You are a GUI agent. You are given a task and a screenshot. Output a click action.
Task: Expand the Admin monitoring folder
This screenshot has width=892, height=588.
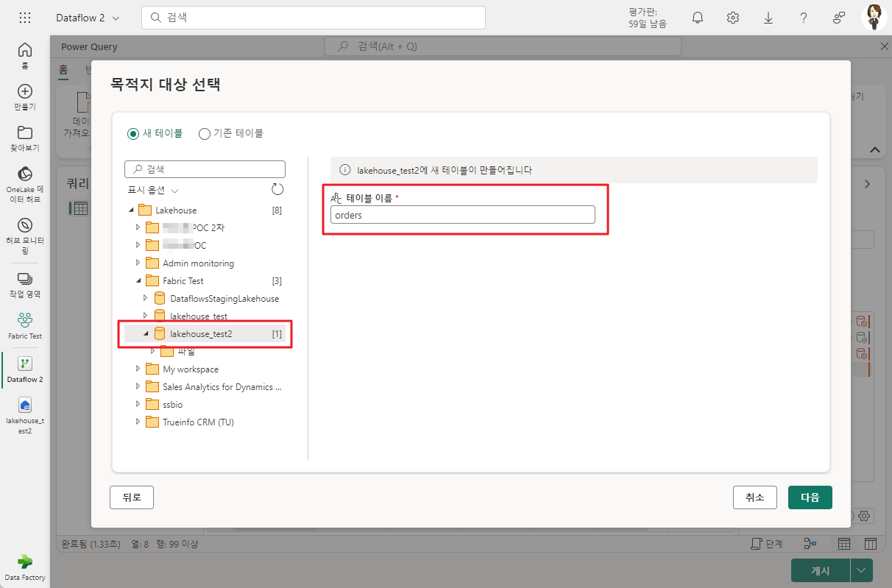(x=138, y=263)
